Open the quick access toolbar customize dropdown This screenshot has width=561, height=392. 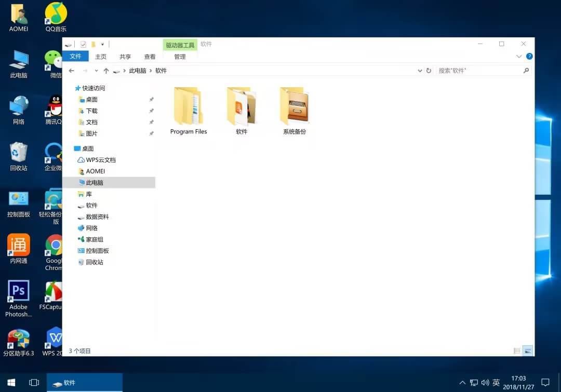[102, 44]
